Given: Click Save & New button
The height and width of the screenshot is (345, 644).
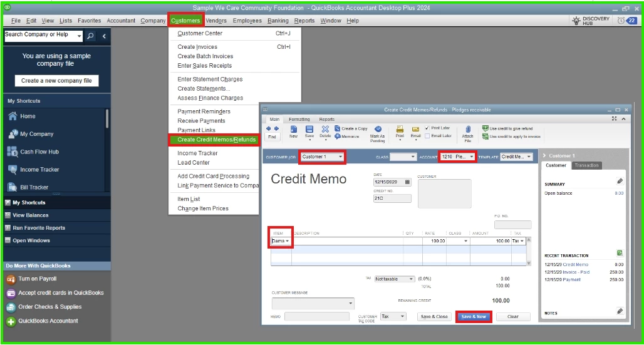Looking at the screenshot, I should (474, 317).
